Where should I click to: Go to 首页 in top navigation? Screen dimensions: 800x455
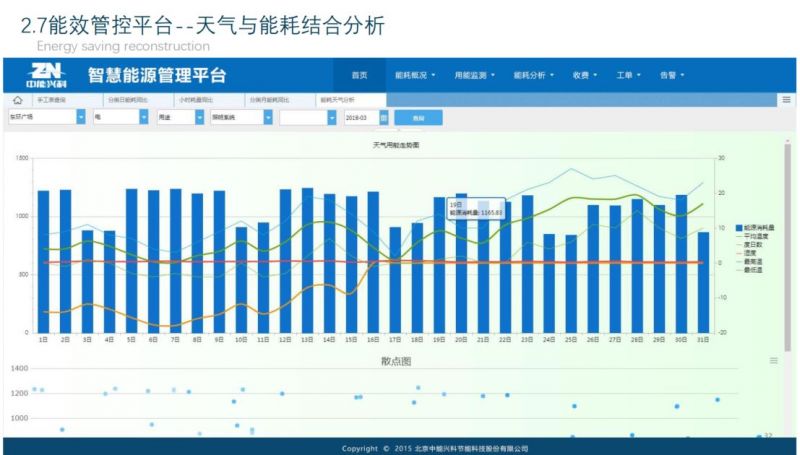359,75
